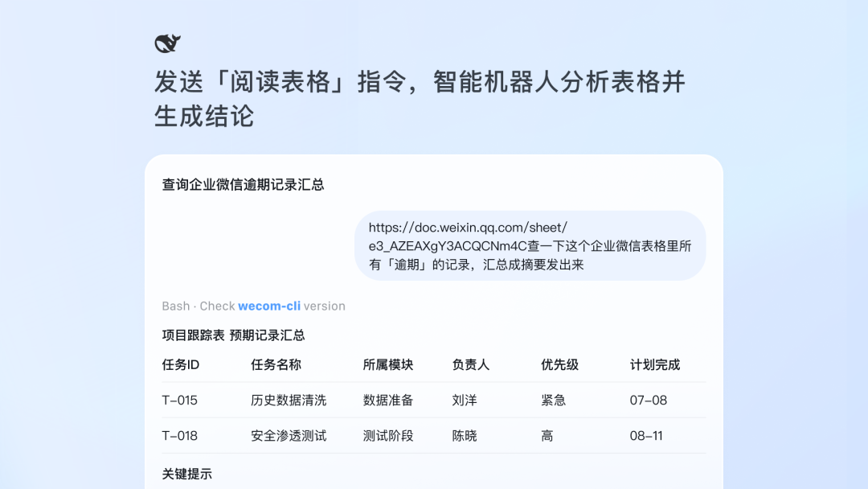Image resolution: width=868 pixels, height=489 pixels.
Task: Select the 安全渗透测试 cell
Action: 289,436
